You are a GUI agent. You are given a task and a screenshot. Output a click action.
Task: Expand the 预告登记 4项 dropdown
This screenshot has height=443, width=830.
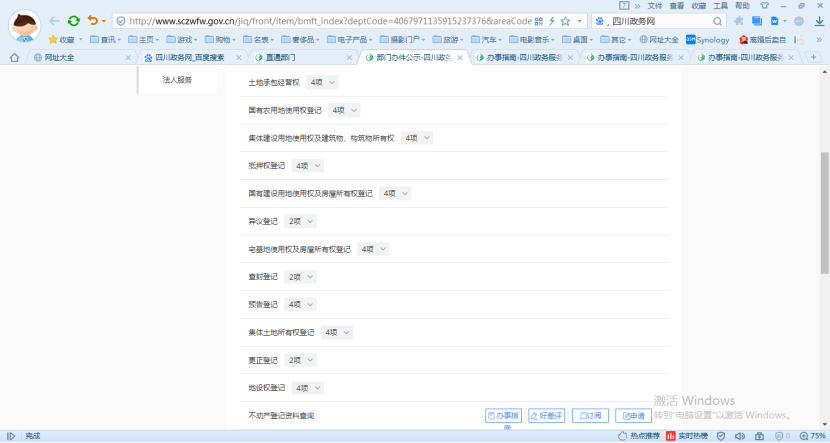(301, 304)
